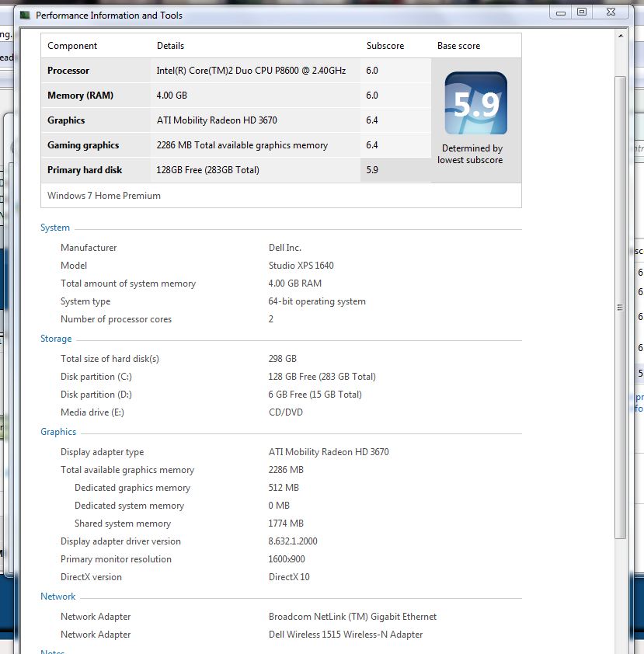This screenshot has height=654, width=644.
Task: Click the 5.9 base score badge
Action: click(x=475, y=103)
